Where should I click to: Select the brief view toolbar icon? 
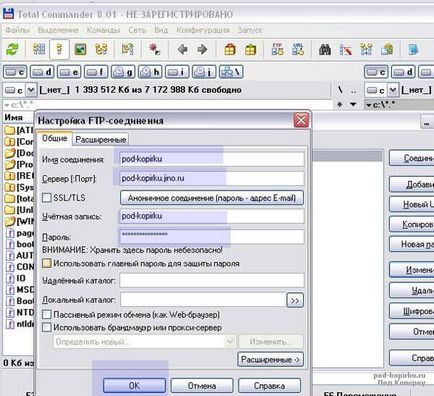coord(39,49)
